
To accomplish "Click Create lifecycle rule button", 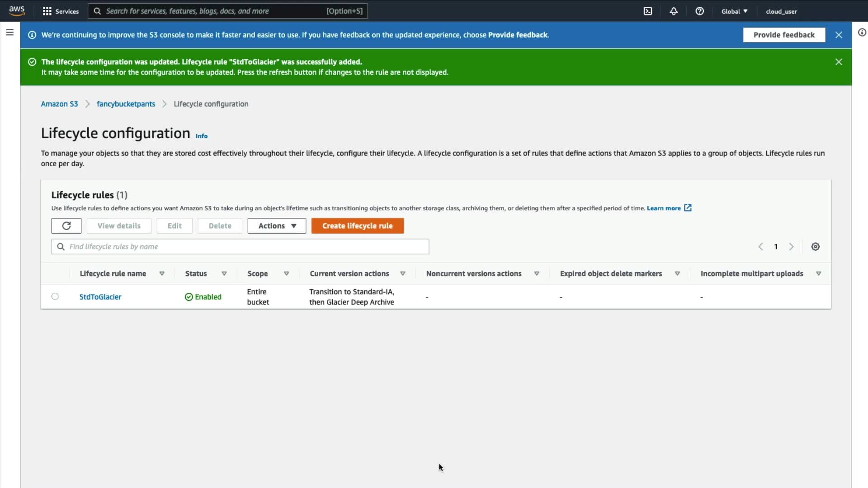I will tap(357, 226).
